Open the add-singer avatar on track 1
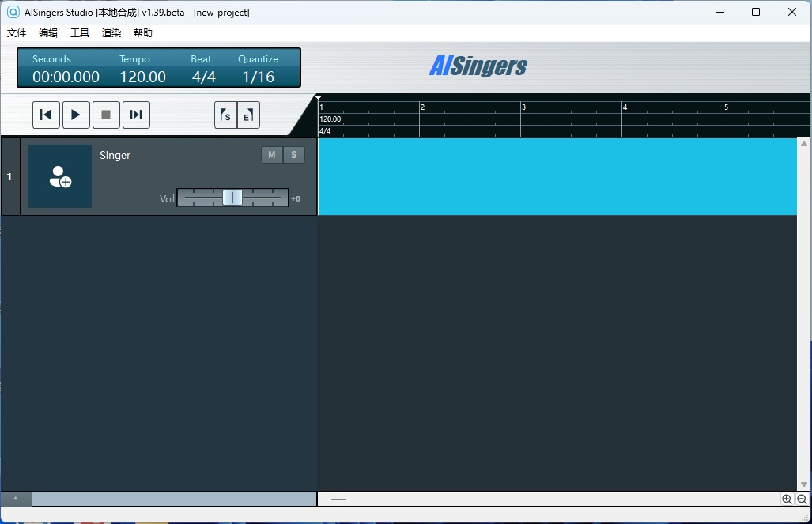This screenshot has height=524, width=812. tap(60, 176)
